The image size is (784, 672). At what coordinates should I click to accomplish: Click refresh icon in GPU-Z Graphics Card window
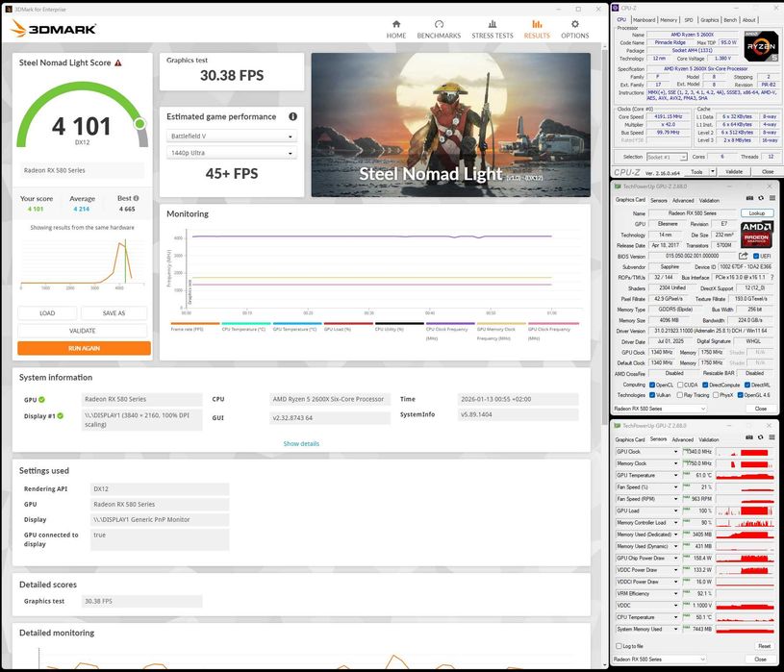(x=761, y=198)
